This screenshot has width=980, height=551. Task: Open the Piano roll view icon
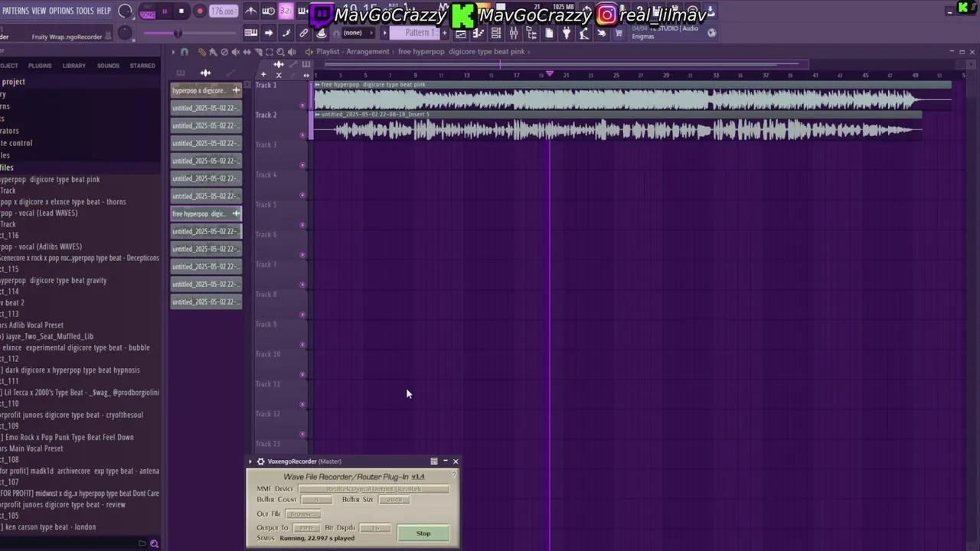479,34
